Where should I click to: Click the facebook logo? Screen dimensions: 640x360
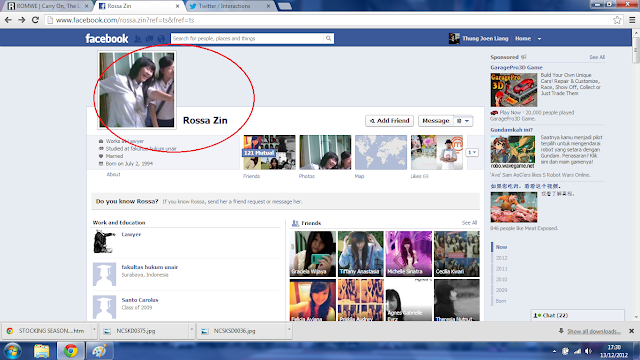(x=107, y=39)
